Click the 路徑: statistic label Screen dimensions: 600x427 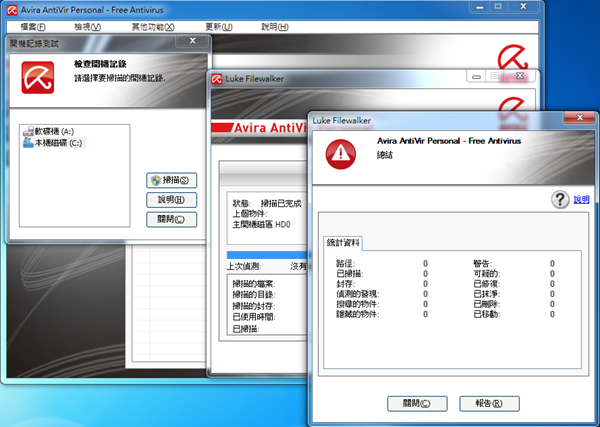(346, 264)
